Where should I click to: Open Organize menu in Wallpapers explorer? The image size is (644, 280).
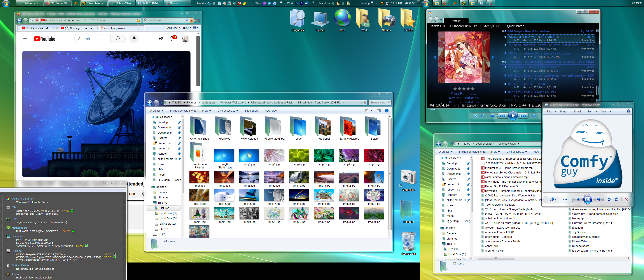coord(156,110)
